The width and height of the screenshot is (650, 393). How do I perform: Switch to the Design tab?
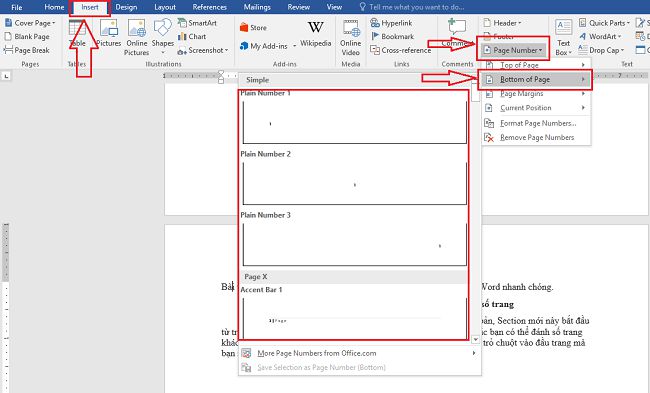click(126, 7)
